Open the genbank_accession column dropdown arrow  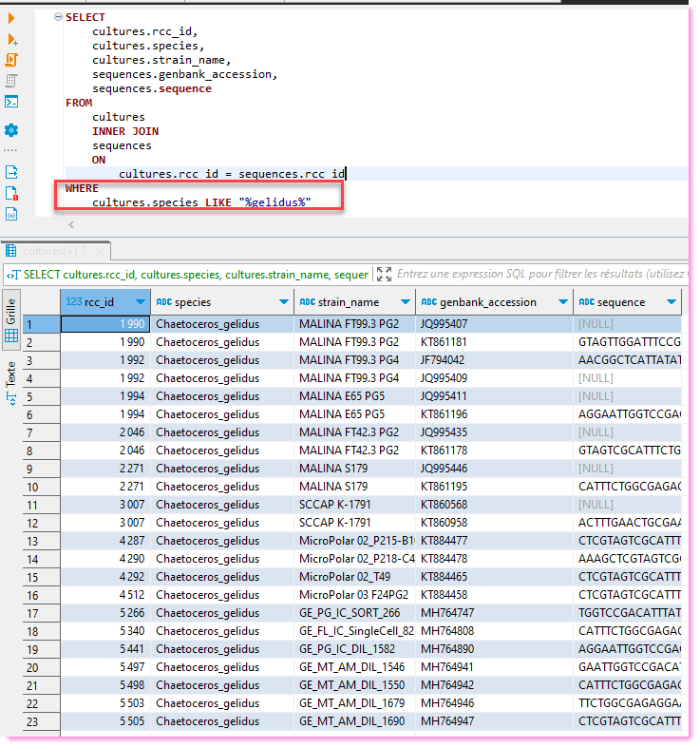point(562,302)
